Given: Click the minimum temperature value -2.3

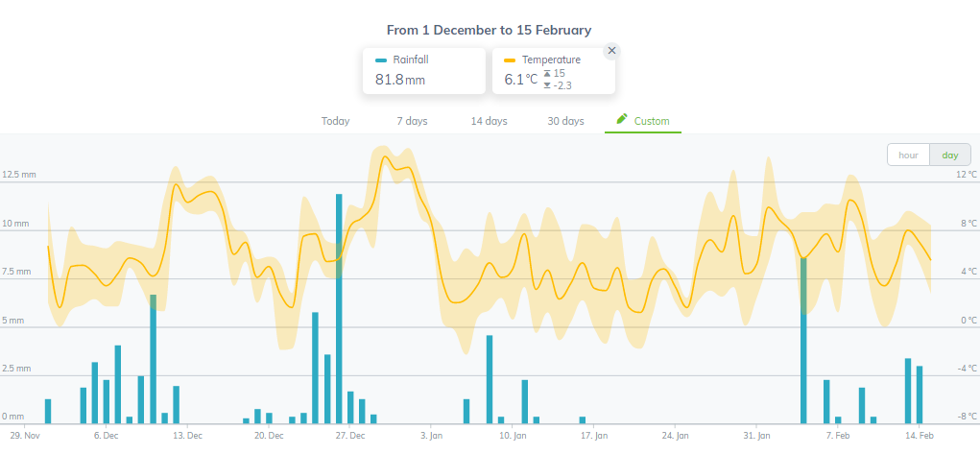Looking at the screenshot, I should 562,85.
